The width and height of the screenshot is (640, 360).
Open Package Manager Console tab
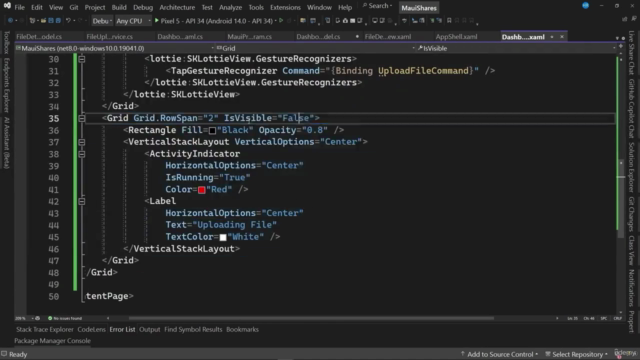click(52, 341)
